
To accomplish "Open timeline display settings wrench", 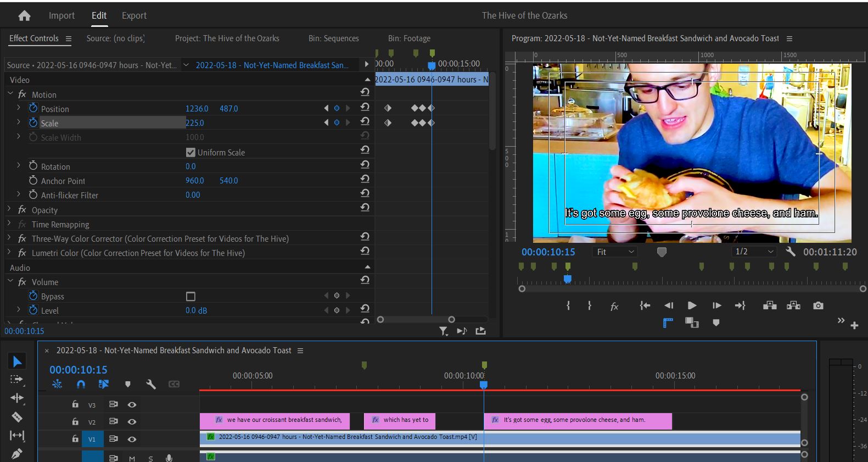I will click(151, 384).
